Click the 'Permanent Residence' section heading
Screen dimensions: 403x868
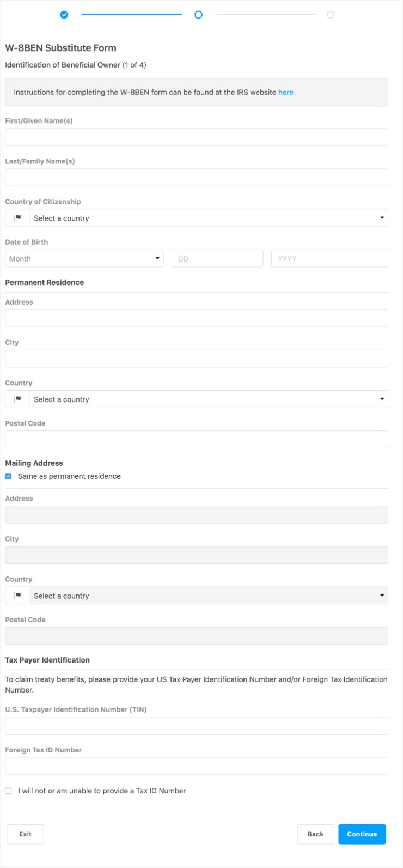45,282
